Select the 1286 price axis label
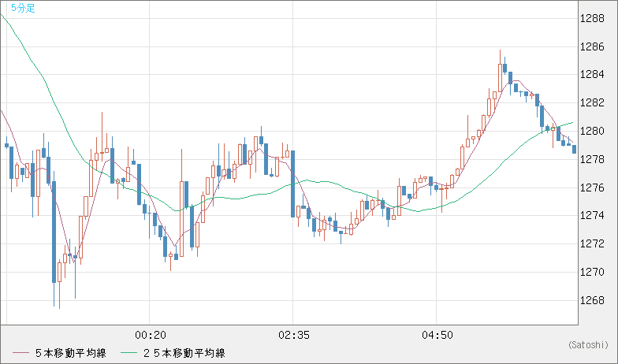 [592, 47]
